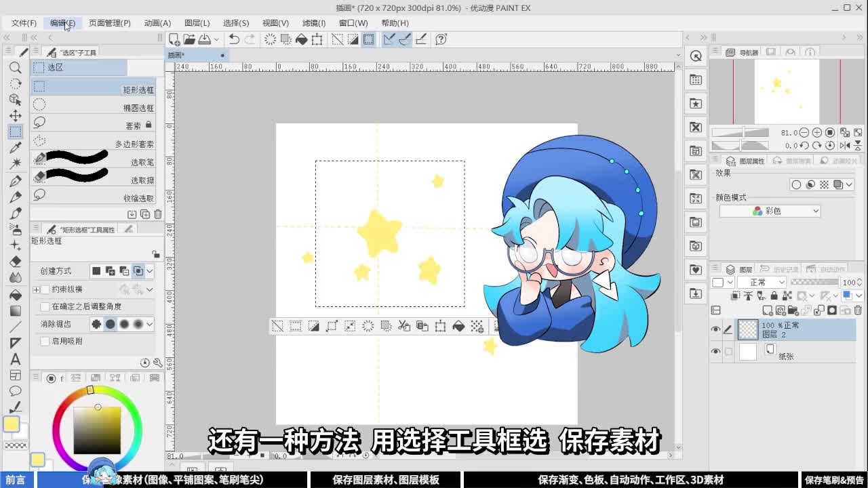Click the 插画* canvas tab
This screenshot has width=868, height=488.
click(197, 56)
